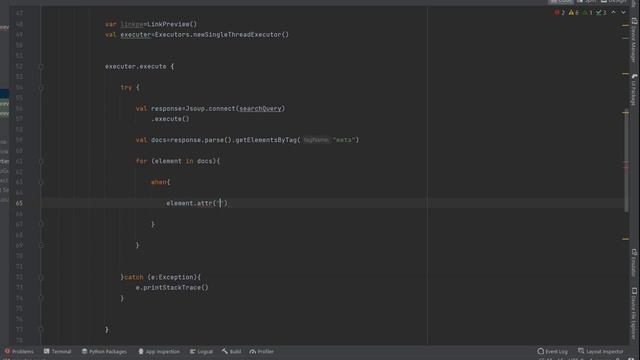Click the typo count checkmark indicator

click(x=601, y=13)
